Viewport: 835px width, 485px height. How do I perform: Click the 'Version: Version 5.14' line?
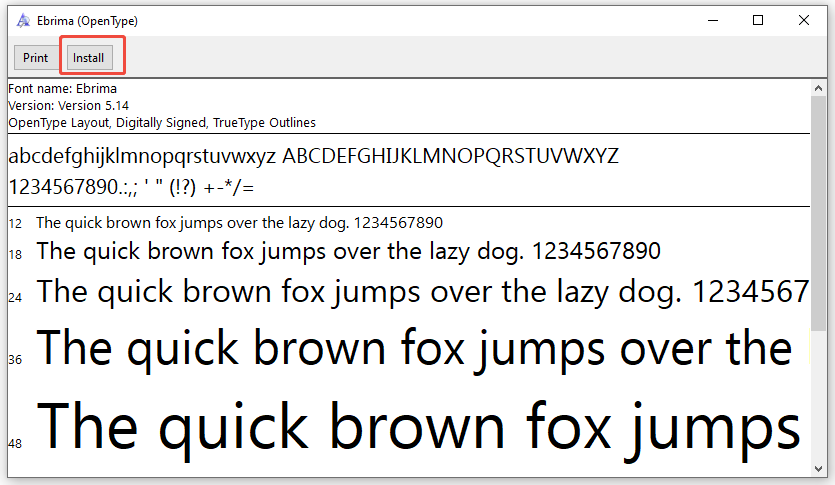(x=68, y=105)
